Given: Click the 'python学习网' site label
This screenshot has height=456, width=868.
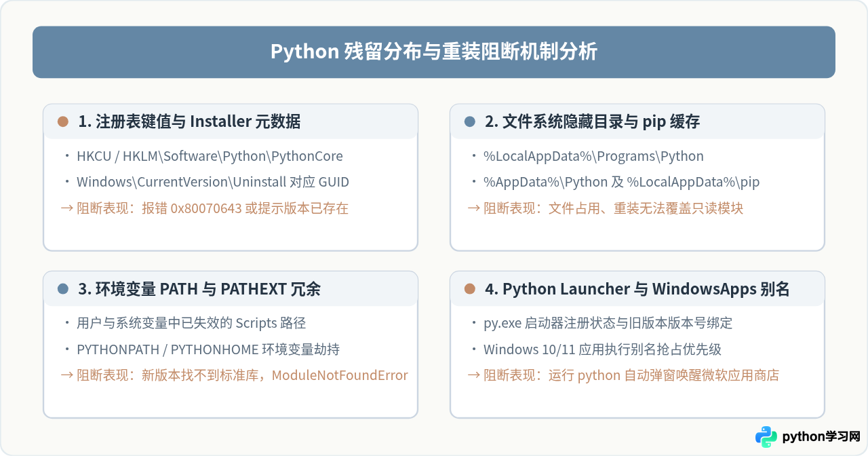Looking at the screenshot, I should pos(821,437).
